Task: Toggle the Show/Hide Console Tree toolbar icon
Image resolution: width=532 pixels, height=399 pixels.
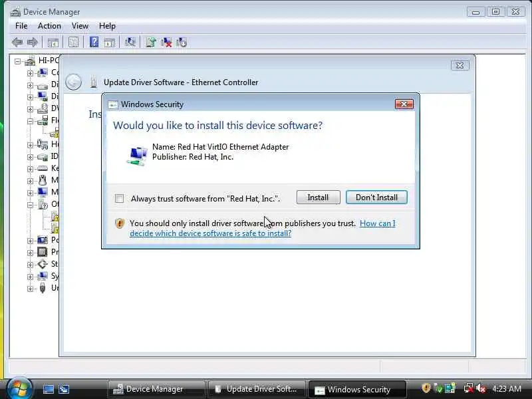Action: 53,43
